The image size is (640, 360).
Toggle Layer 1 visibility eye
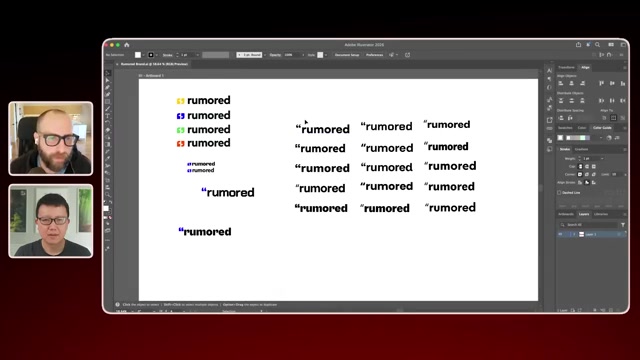(x=560, y=234)
